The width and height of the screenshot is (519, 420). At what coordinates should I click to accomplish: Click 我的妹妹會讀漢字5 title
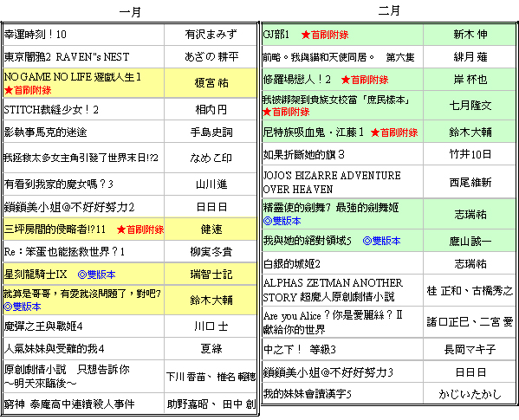308,393
